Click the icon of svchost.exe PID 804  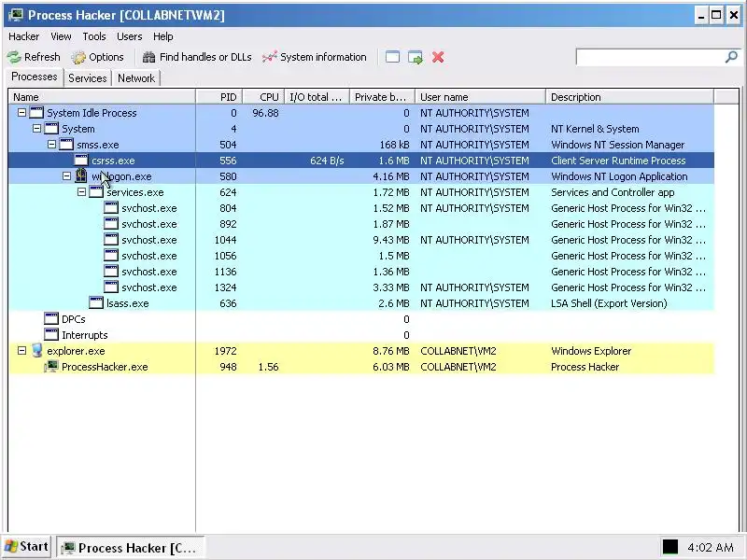[x=111, y=207]
